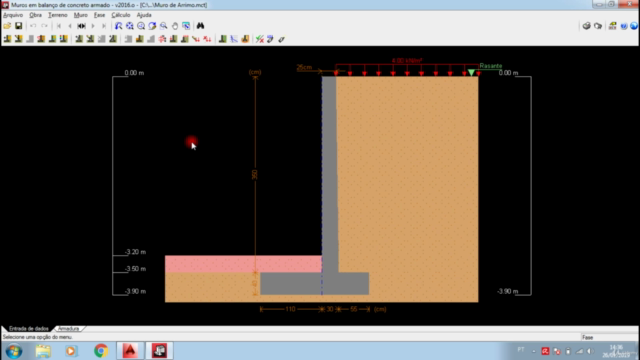The image size is (640, 360).
Task: Click the redraw view icon
Action: 118,26
